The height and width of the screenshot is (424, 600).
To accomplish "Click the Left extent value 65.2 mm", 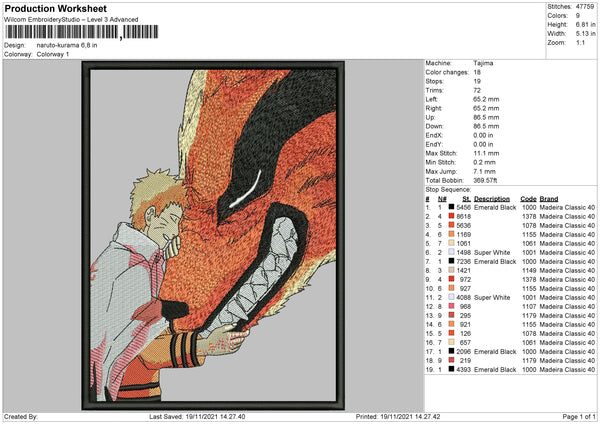I will 486,99.
